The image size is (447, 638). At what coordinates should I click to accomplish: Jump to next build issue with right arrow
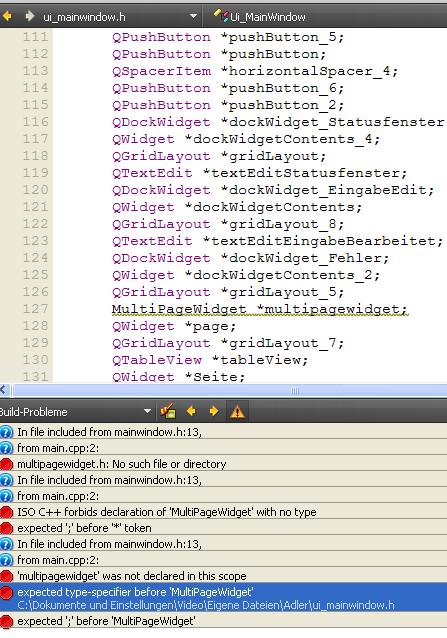pos(214,411)
